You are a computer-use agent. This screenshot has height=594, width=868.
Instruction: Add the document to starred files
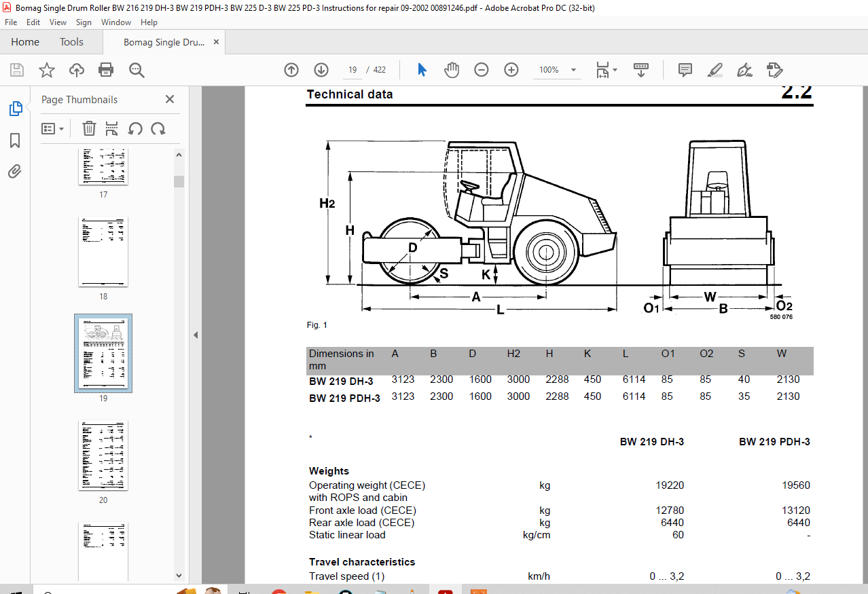46,70
